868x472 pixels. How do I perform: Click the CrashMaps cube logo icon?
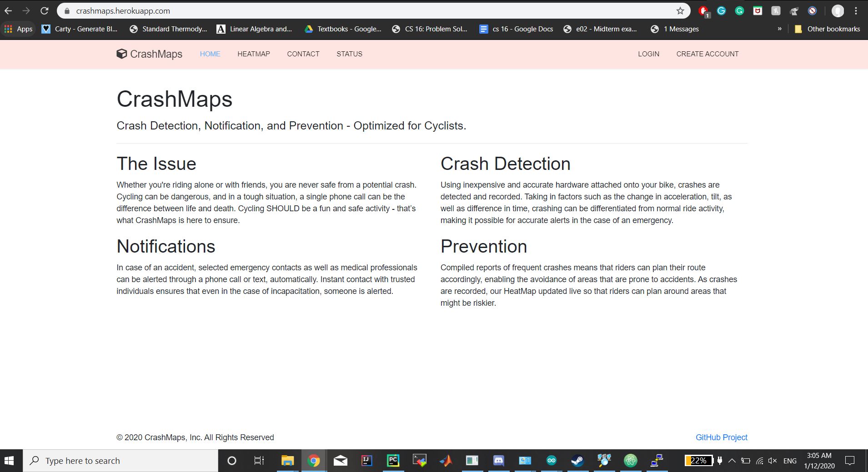tap(121, 54)
